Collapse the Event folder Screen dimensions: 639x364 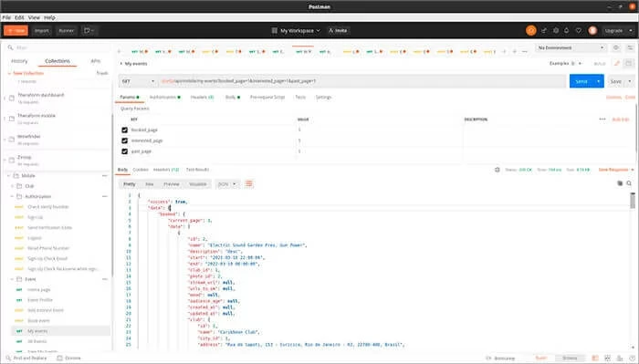(x=12, y=279)
